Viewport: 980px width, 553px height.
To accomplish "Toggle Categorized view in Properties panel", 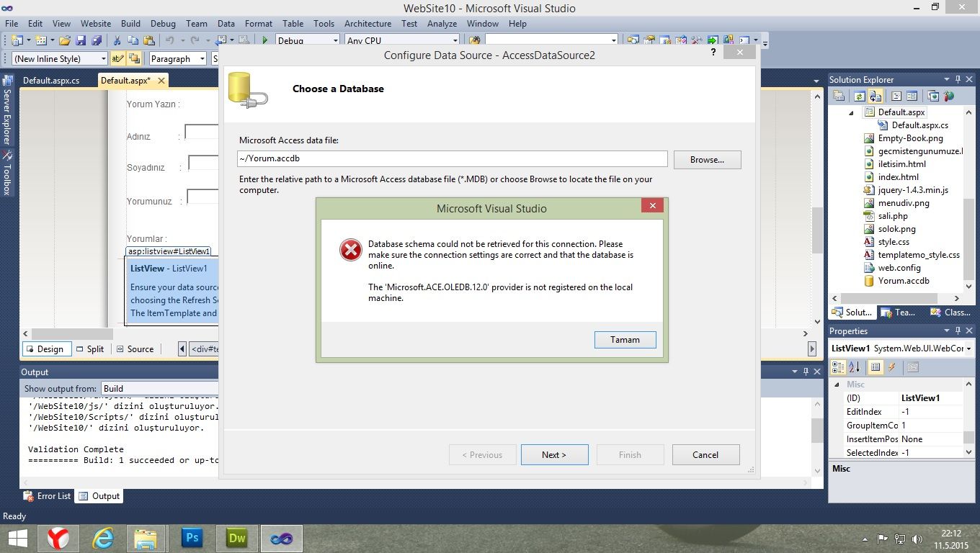I will point(838,367).
